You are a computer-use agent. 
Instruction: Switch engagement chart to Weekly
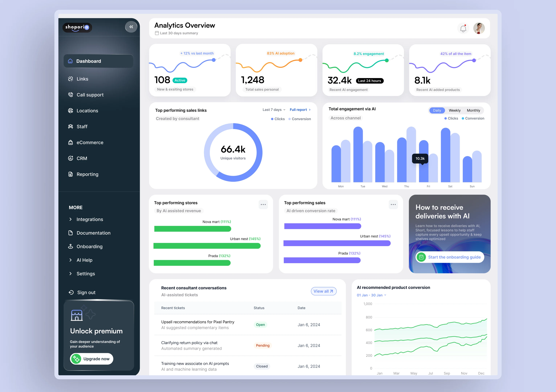click(x=455, y=110)
